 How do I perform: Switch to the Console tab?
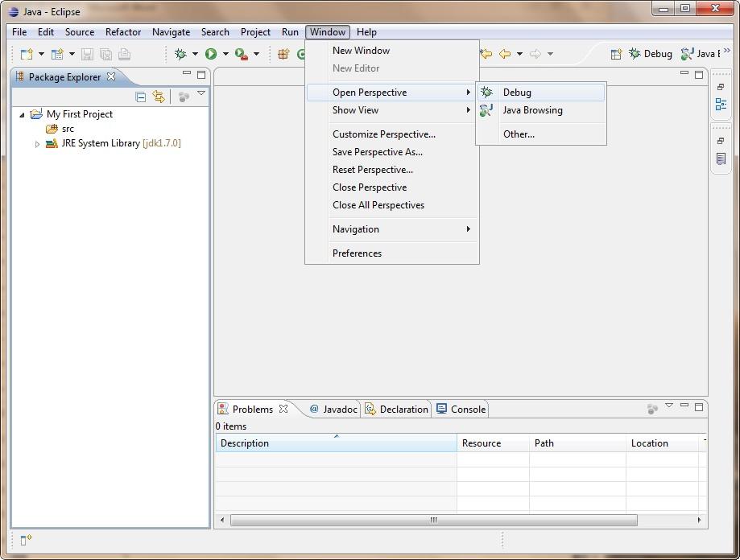point(461,410)
